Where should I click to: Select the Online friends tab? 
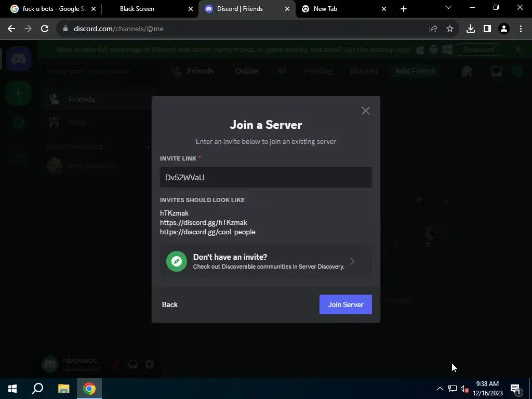247,71
